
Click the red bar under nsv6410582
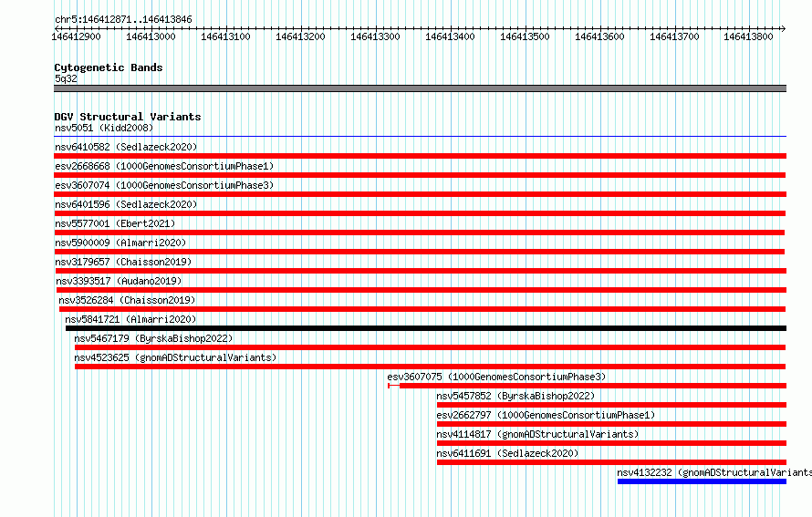pyautogui.click(x=420, y=156)
